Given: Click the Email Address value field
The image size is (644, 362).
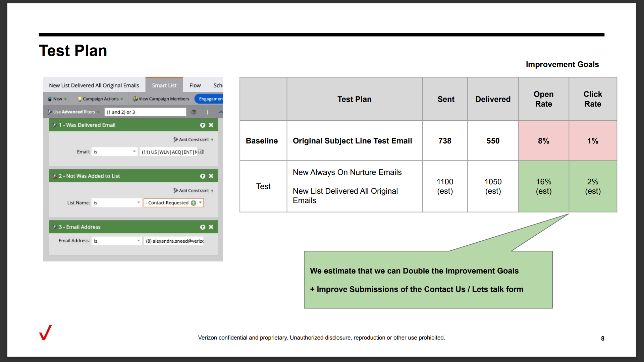Looking at the screenshot, I should (x=174, y=241).
